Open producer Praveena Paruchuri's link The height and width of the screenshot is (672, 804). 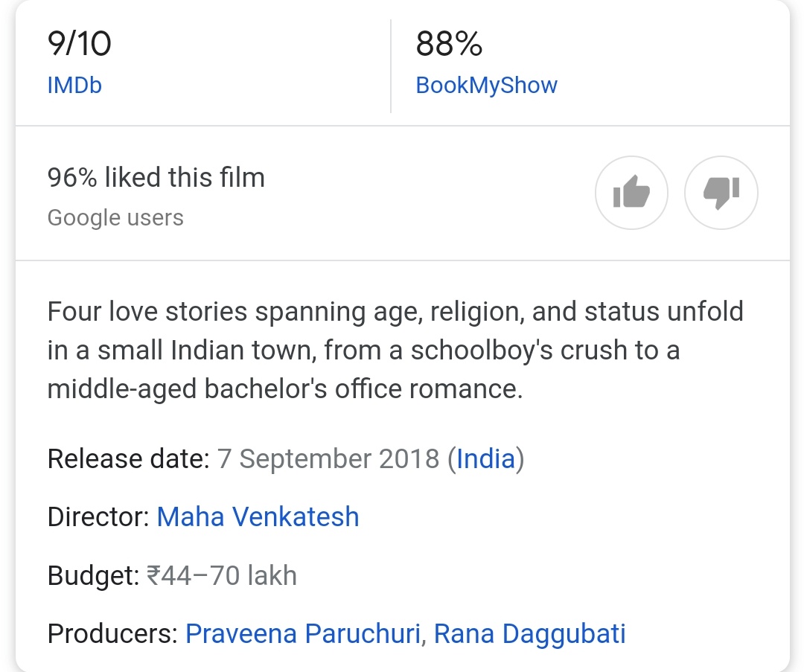click(x=302, y=634)
